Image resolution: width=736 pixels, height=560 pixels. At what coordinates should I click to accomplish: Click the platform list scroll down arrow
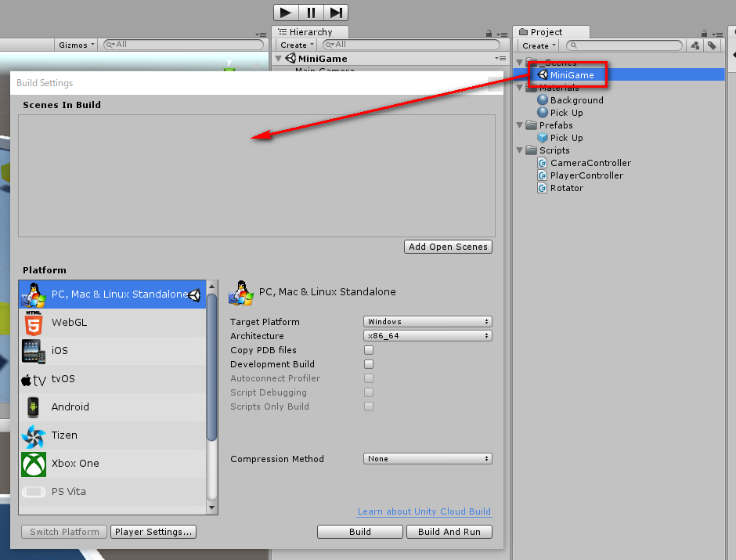(211, 508)
